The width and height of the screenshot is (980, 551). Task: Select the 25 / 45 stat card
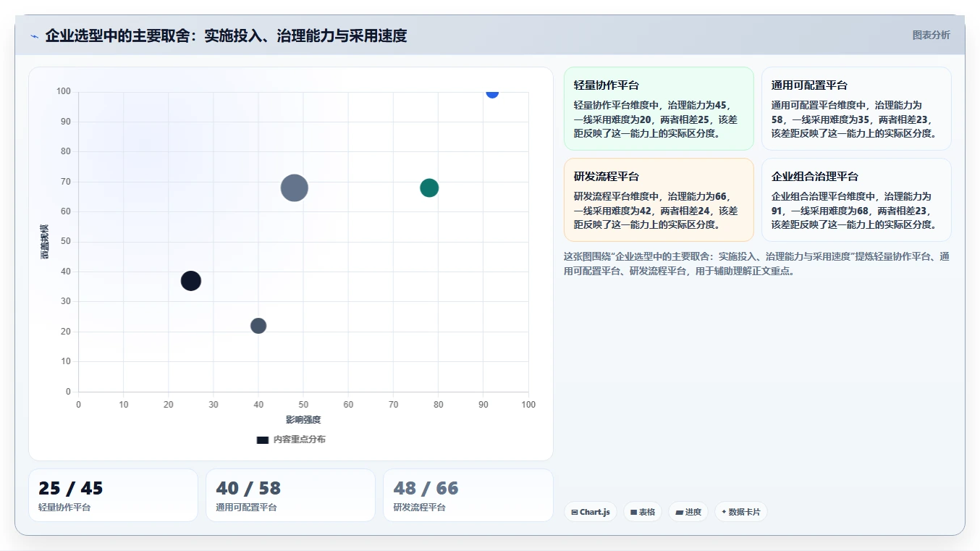click(113, 495)
